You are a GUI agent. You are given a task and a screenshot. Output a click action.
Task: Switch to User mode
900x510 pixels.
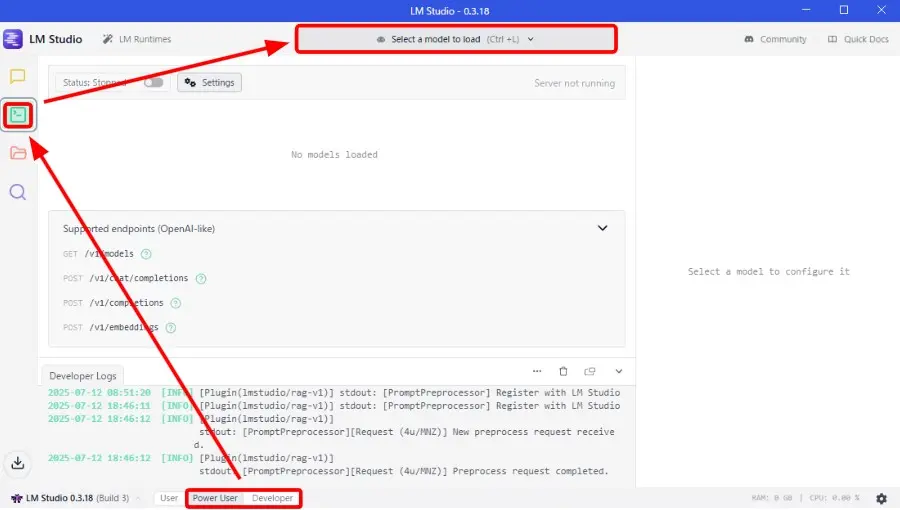point(169,498)
